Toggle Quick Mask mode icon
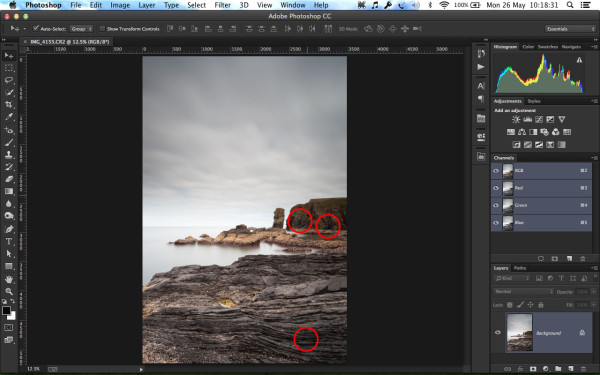Viewport: 600px width, 375px height. 8,328
